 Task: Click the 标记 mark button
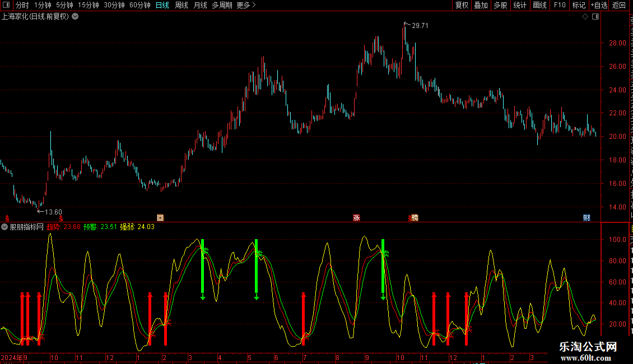point(579,5)
